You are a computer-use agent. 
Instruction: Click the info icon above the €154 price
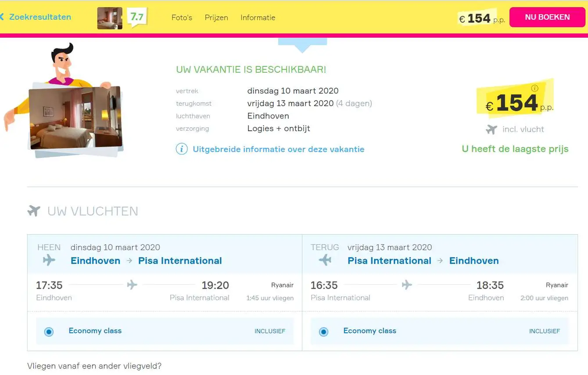pyautogui.click(x=534, y=88)
